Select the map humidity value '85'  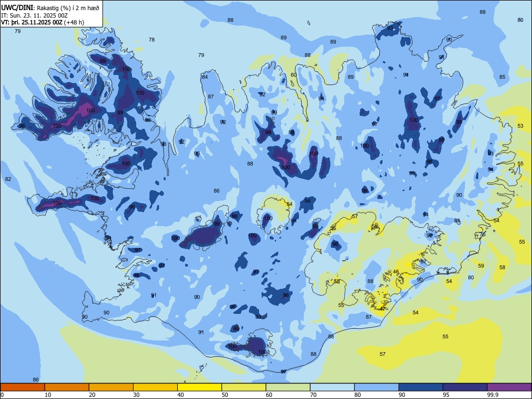pos(503,77)
